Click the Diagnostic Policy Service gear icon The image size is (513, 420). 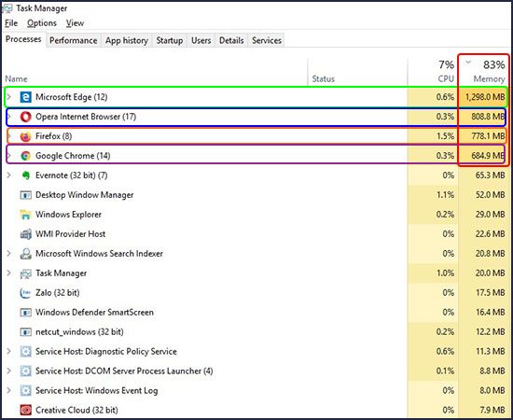point(25,352)
